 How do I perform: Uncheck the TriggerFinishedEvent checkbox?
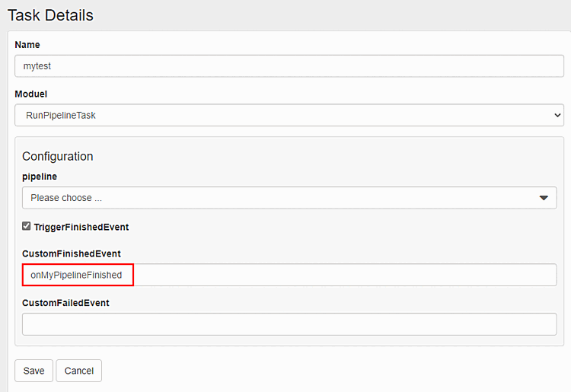tap(27, 226)
